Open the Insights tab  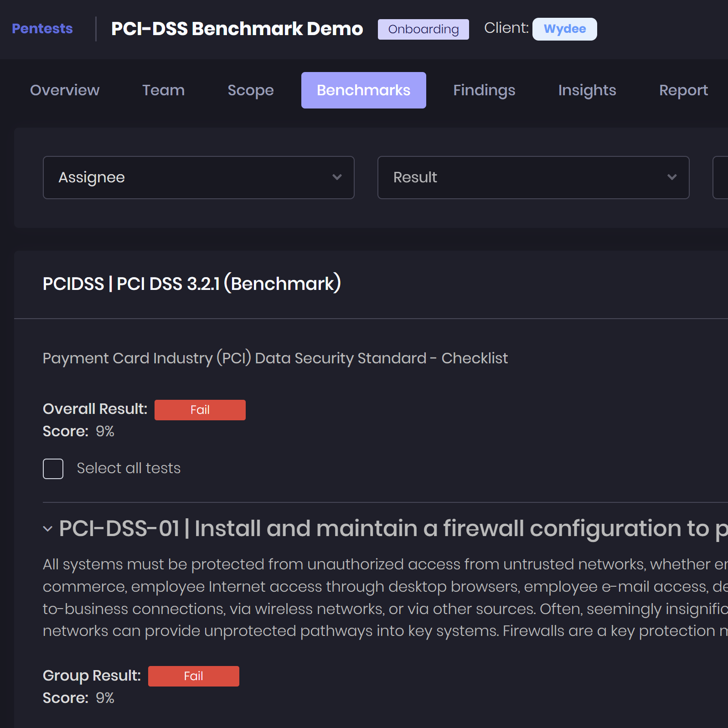tap(587, 90)
